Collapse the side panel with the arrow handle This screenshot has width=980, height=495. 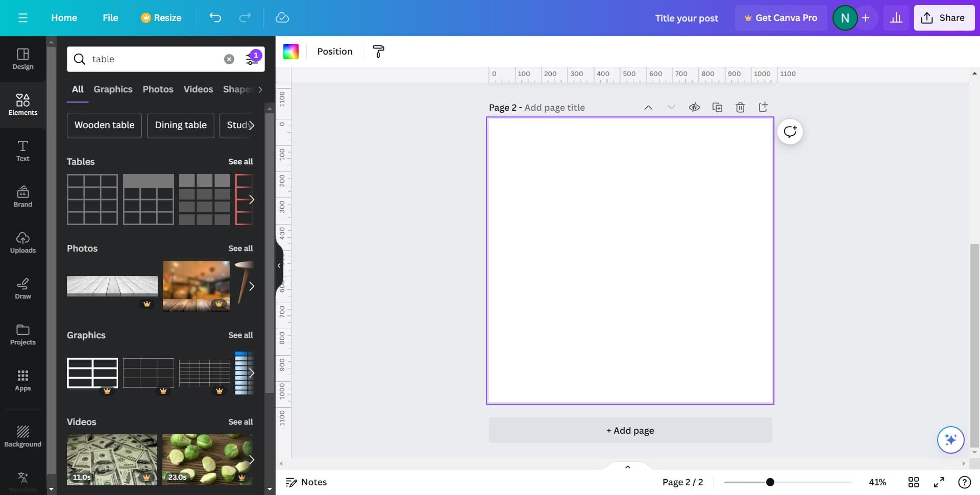point(279,265)
